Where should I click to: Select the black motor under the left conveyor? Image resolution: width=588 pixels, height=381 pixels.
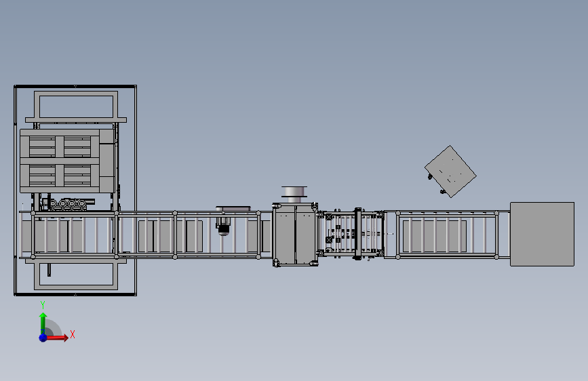pyautogui.click(x=223, y=228)
